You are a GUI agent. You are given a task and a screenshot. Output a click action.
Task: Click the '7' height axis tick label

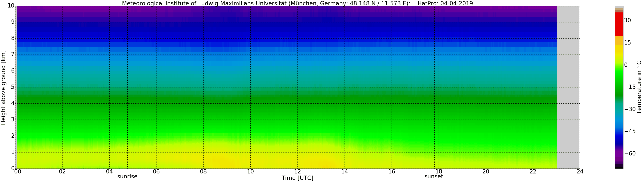pyautogui.click(x=13, y=55)
